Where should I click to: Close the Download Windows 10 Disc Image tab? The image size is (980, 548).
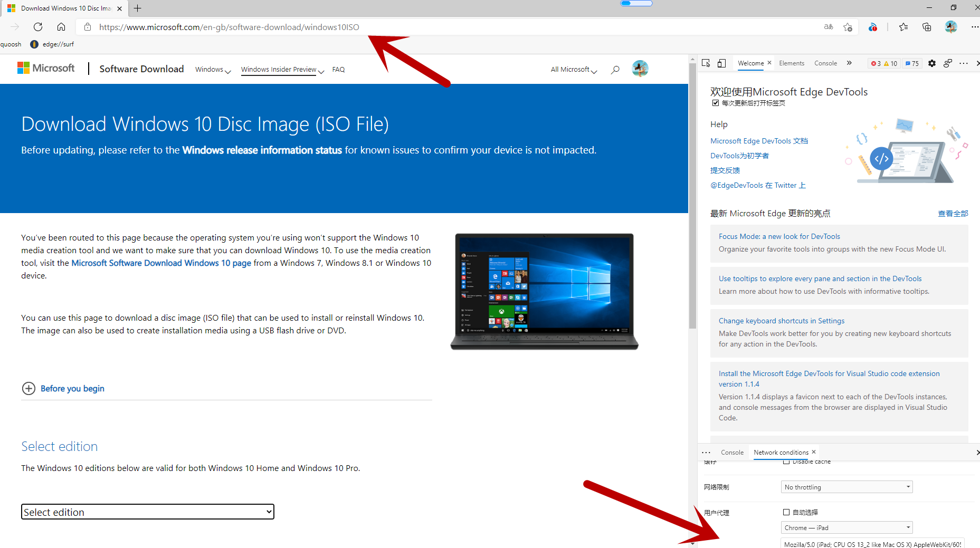pos(119,8)
